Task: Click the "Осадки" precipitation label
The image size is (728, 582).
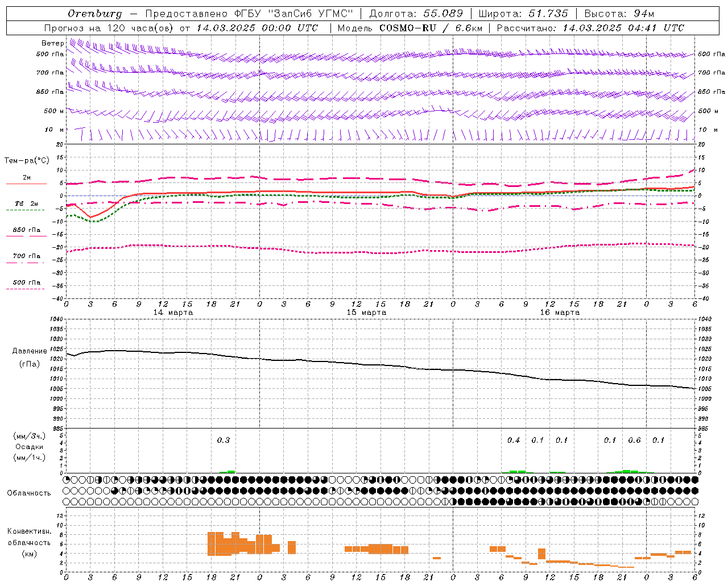Action: pos(29,447)
